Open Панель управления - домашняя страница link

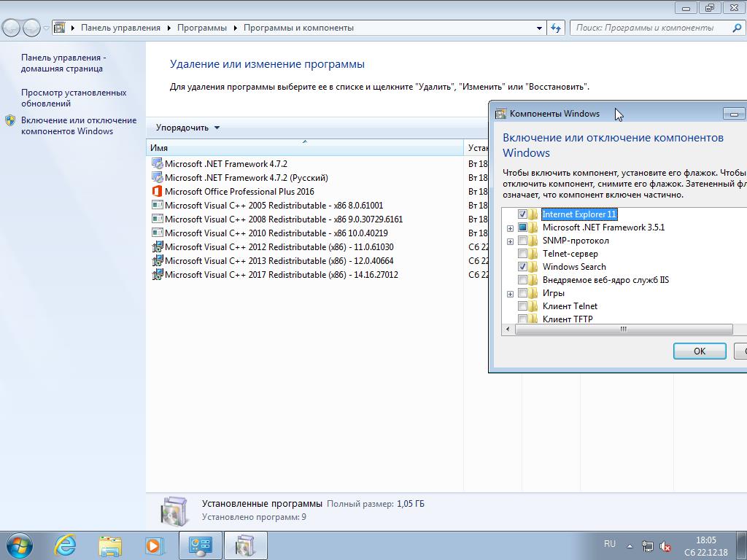coord(63,63)
